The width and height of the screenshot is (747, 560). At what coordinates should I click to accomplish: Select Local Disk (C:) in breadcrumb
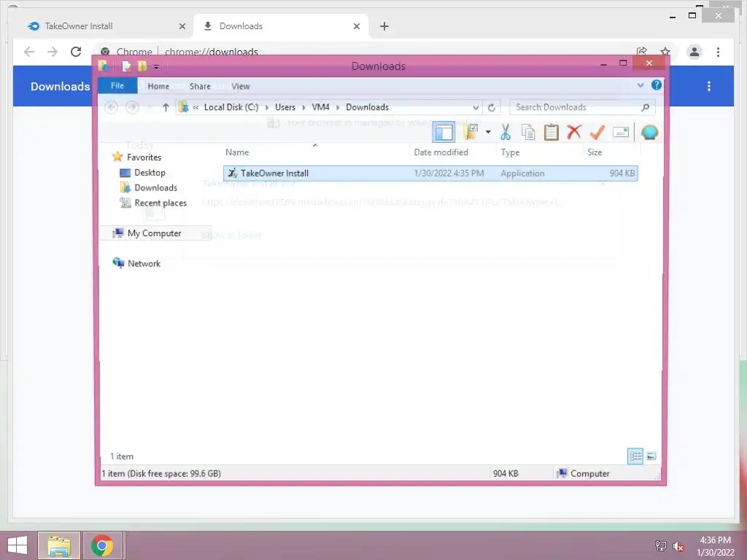tap(231, 107)
